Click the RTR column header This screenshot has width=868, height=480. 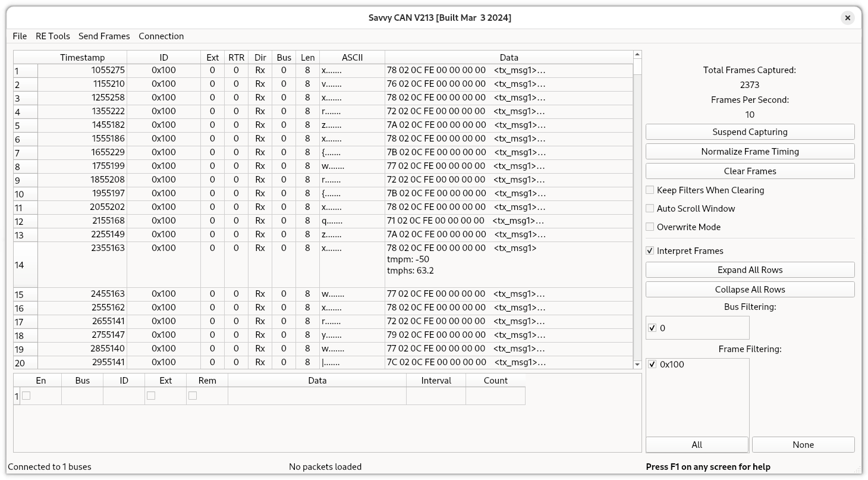point(236,58)
